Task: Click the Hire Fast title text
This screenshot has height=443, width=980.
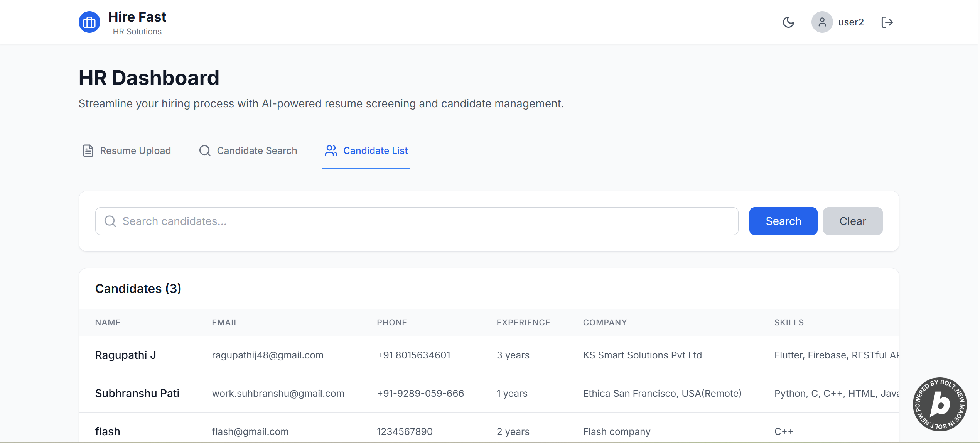Action: [x=137, y=17]
